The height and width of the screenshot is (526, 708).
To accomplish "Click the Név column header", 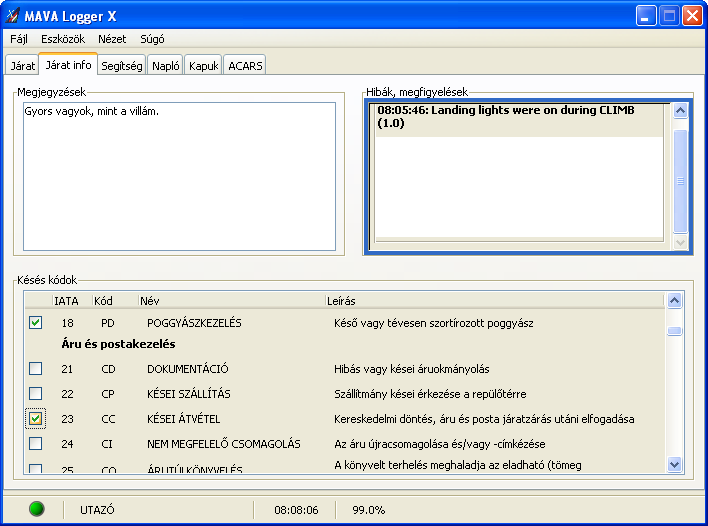I will click(x=232, y=301).
